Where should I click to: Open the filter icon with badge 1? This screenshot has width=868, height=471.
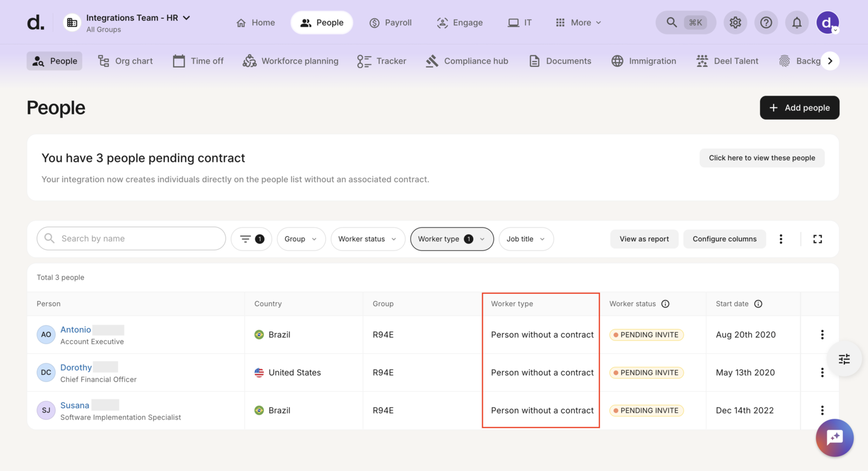tap(252, 239)
